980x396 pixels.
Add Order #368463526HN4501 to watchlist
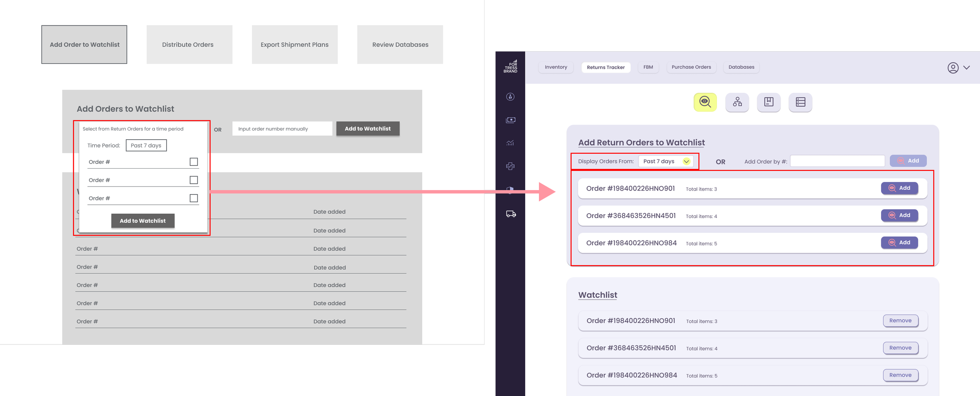tap(899, 215)
